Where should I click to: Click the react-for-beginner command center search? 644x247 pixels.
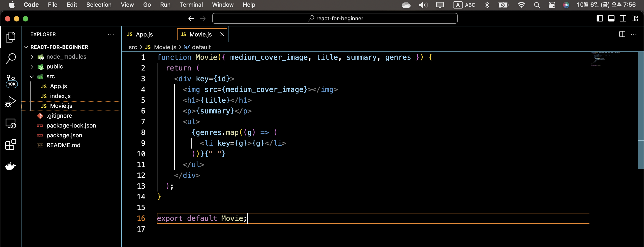(x=335, y=19)
